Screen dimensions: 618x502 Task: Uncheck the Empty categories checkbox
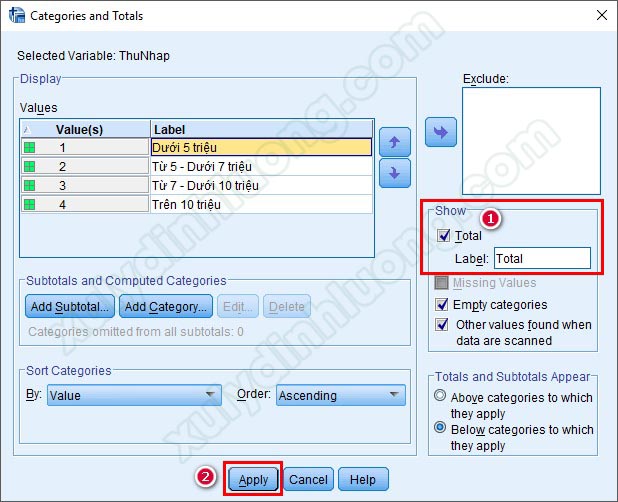(x=442, y=305)
